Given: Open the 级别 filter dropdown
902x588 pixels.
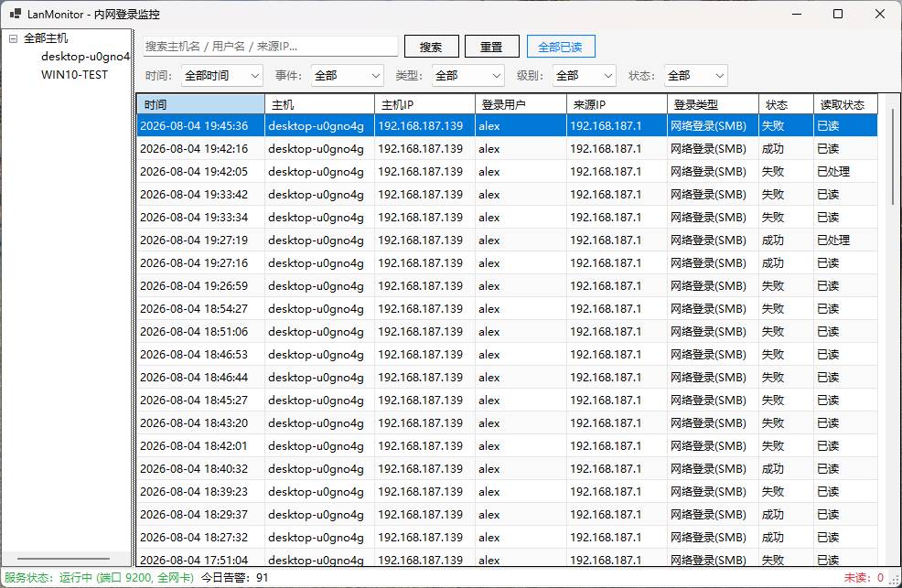Looking at the screenshot, I should point(585,75).
